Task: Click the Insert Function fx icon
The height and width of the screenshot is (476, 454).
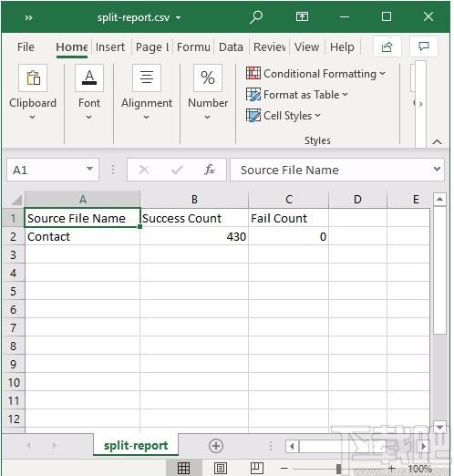Action: pos(210,170)
